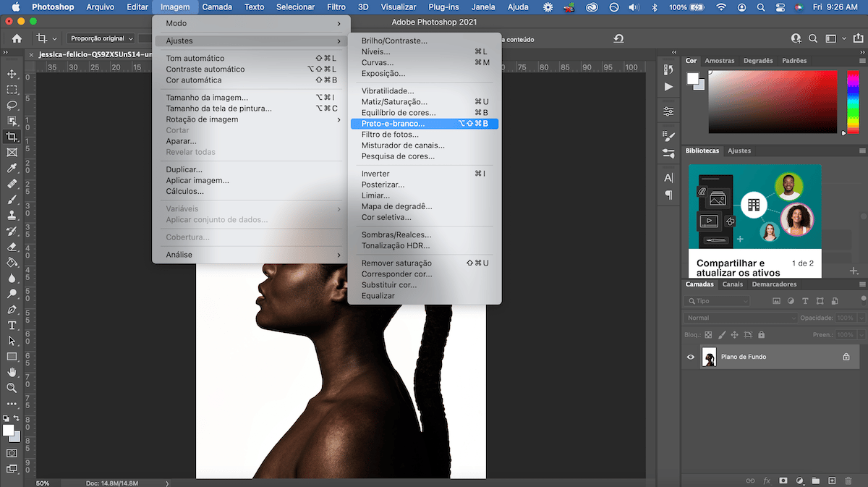Click the Plano de Fundo layer thumbnail

(x=709, y=357)
